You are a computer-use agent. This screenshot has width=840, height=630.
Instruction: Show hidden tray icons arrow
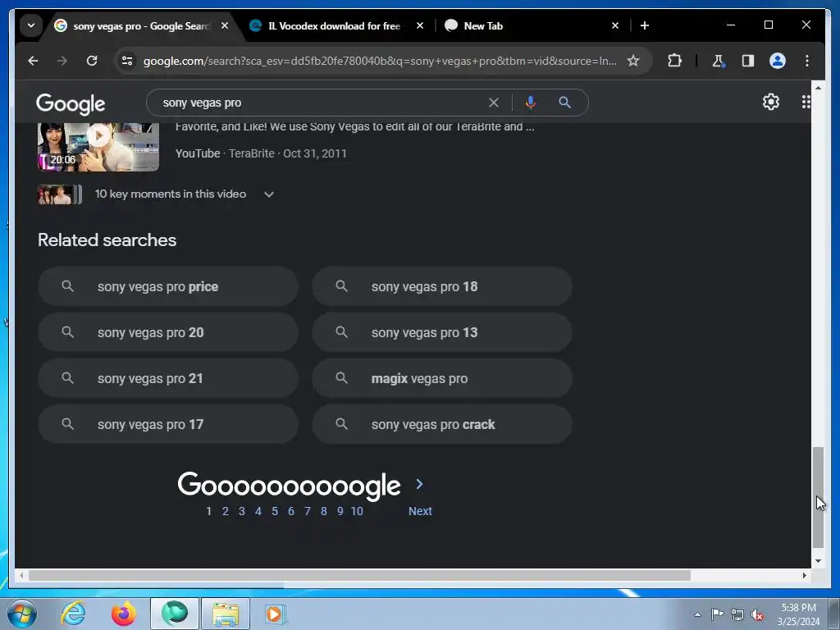coord(697,614)
